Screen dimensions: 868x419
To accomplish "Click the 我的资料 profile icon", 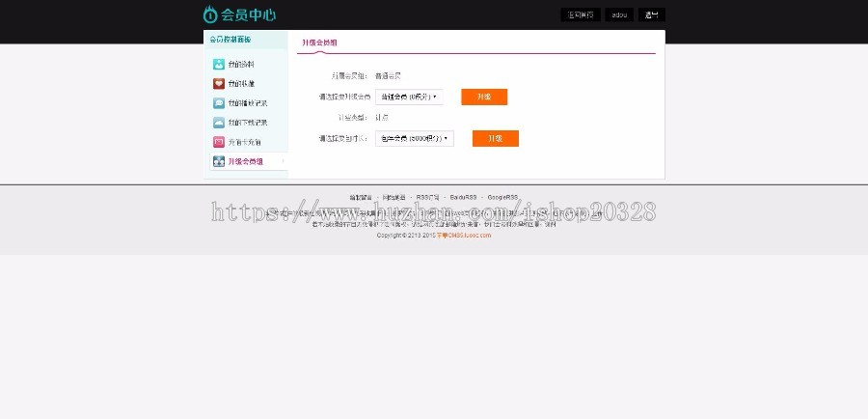I will (x=219, y=65).
